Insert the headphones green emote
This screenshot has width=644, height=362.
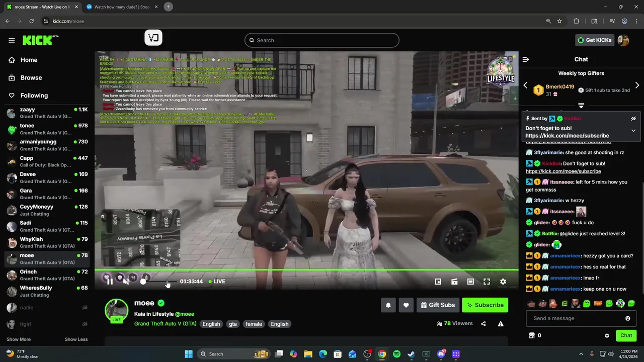(620, 303)
